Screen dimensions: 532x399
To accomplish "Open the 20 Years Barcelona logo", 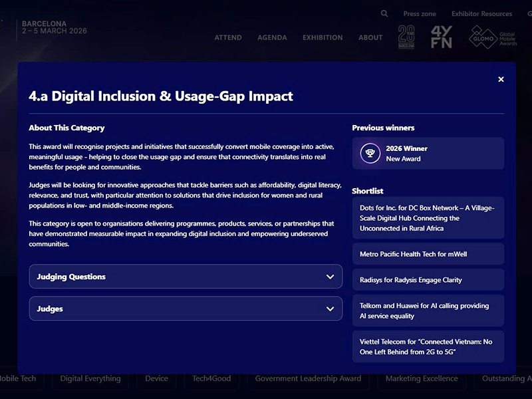I will [407, 37].
